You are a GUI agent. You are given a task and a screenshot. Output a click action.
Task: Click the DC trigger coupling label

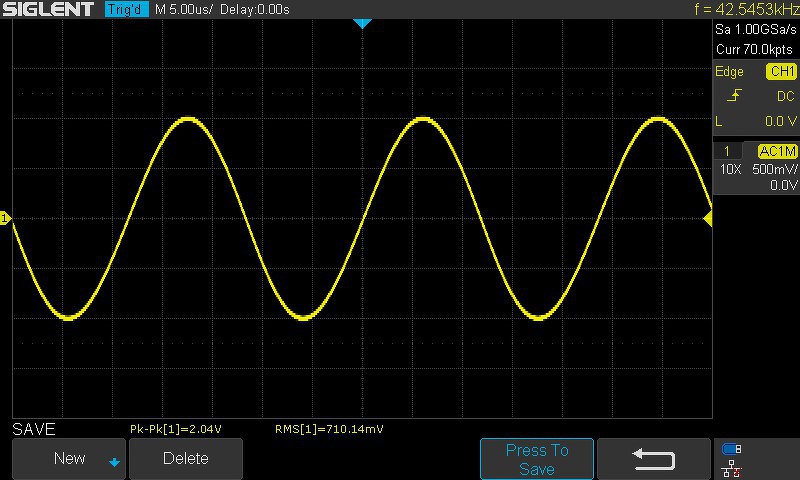[785, 96]
